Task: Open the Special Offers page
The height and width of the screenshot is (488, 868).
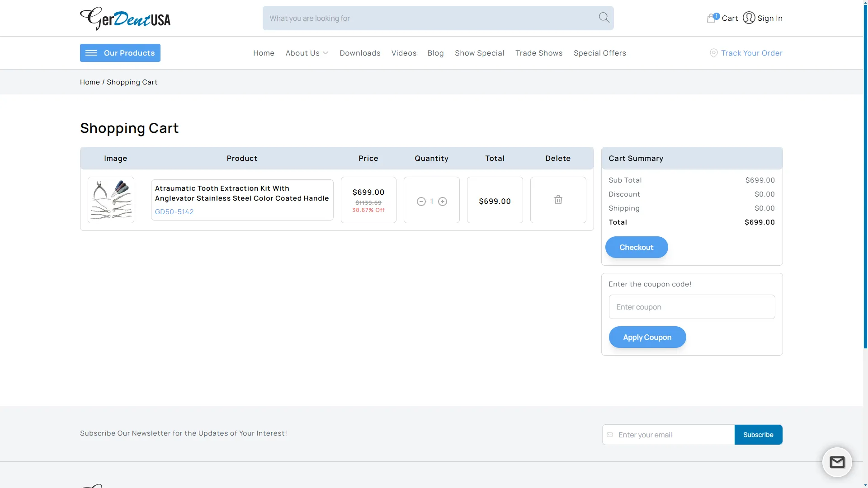Action: click(600, 53)
